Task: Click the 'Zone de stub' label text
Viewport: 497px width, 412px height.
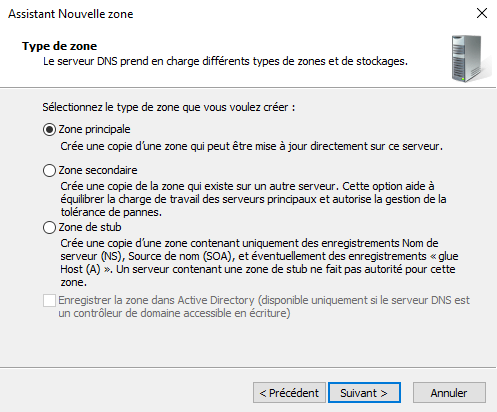Action: (x=90, y=227)
